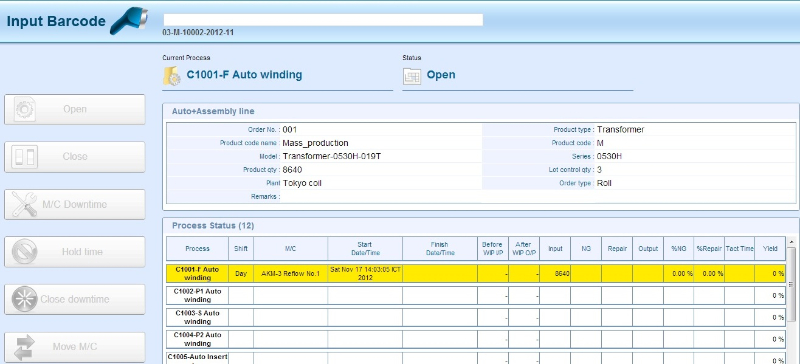Click the AKM-3 Reflow No.1 cell
This screenshot has height=364, width=800.
291,274
